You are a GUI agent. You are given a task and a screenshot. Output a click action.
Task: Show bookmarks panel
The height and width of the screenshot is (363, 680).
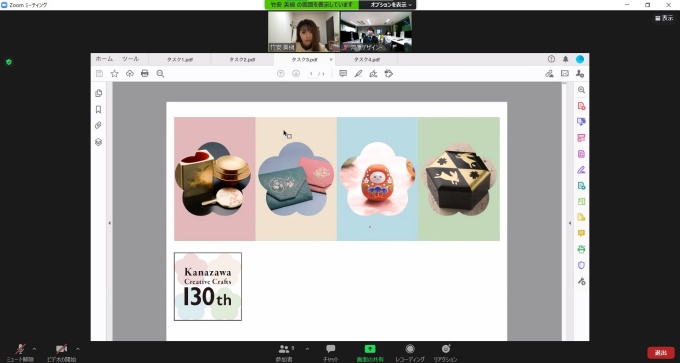[98, 109]
